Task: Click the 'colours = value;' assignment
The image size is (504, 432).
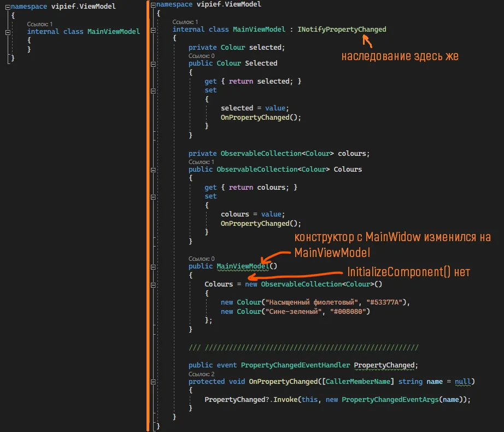Action: [x=253, y=214]
